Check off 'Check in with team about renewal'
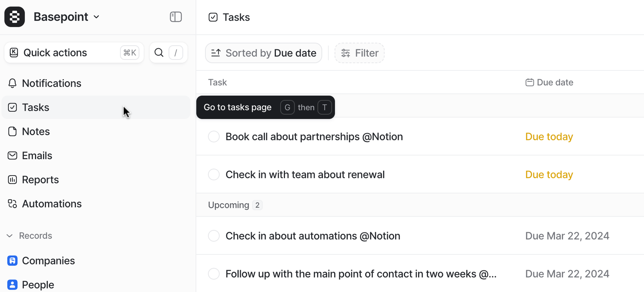Screen dimensions: 644x292 click(x=214, y=174)
